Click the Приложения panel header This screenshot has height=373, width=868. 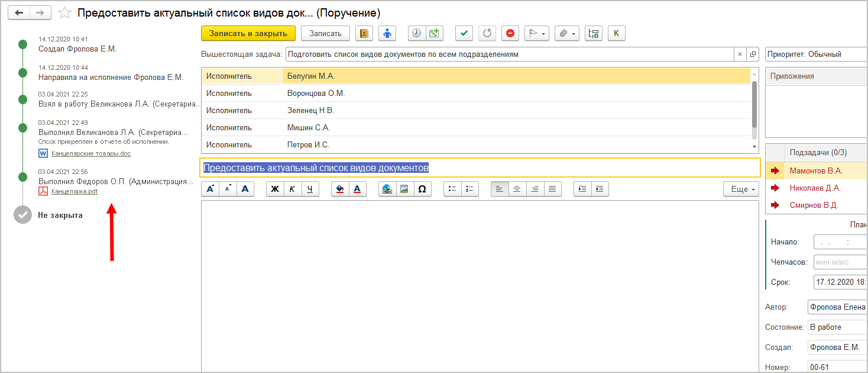817,76
